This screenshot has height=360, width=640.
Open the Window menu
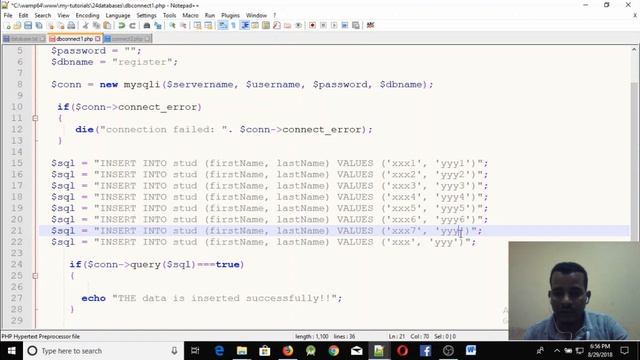point(256,16)
